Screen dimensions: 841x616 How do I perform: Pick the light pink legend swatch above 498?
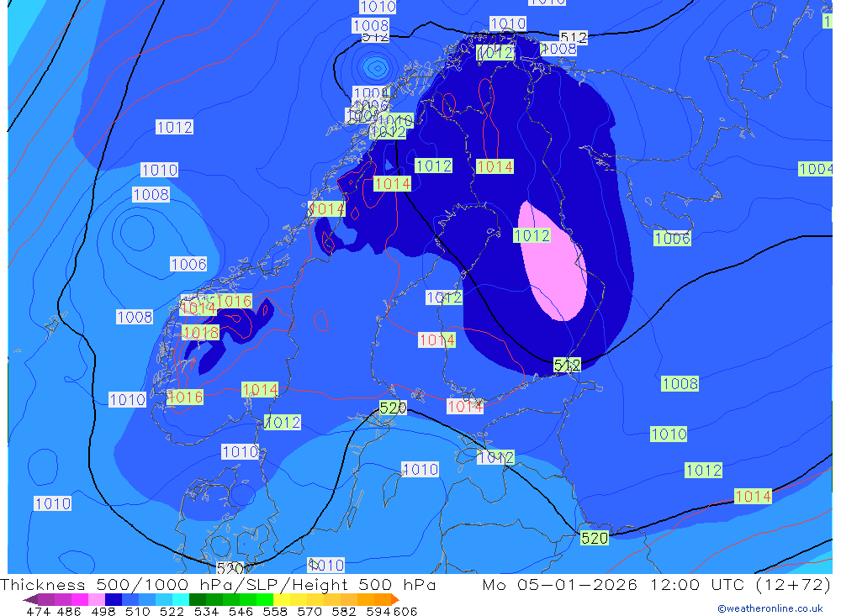(97, 599)
